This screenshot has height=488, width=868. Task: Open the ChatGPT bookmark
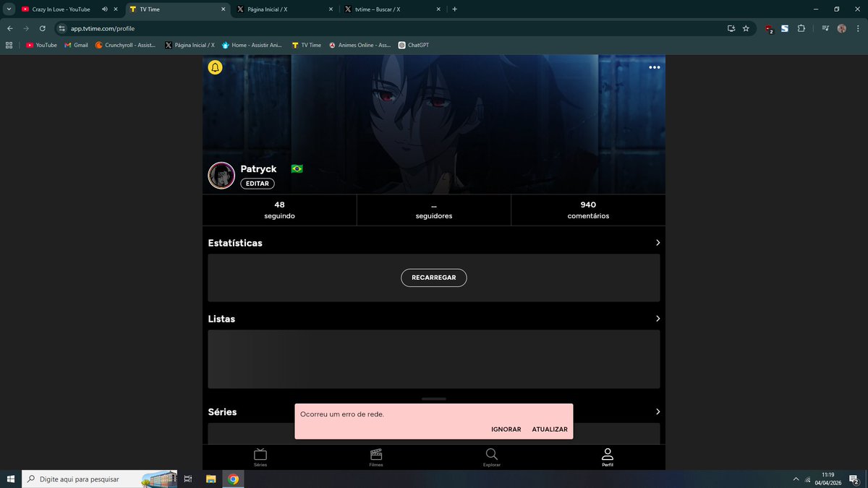(414, 45)
